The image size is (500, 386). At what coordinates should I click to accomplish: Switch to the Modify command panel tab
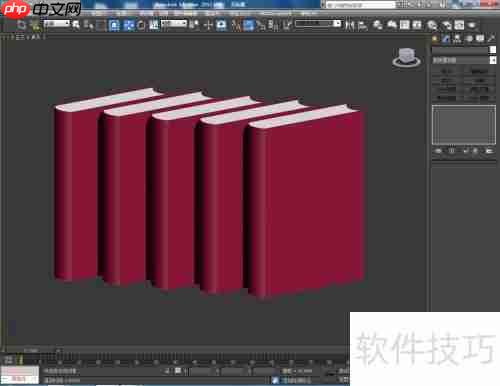[x=446, y=39]
